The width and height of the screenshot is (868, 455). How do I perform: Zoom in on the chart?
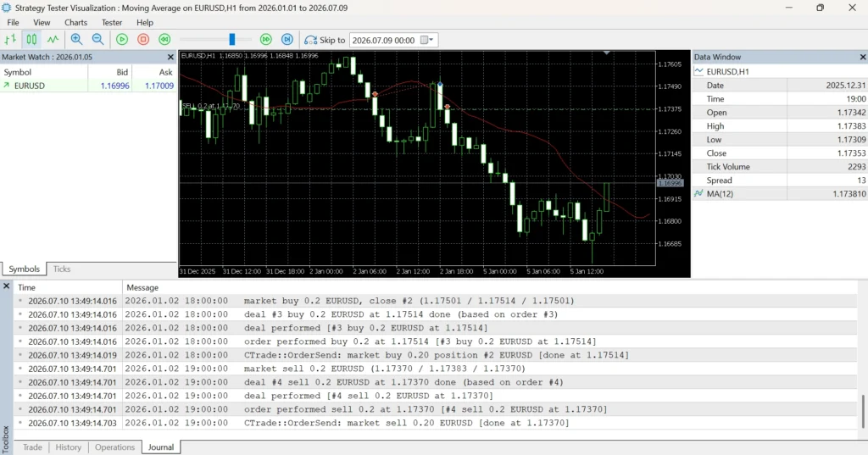[76, 40]
